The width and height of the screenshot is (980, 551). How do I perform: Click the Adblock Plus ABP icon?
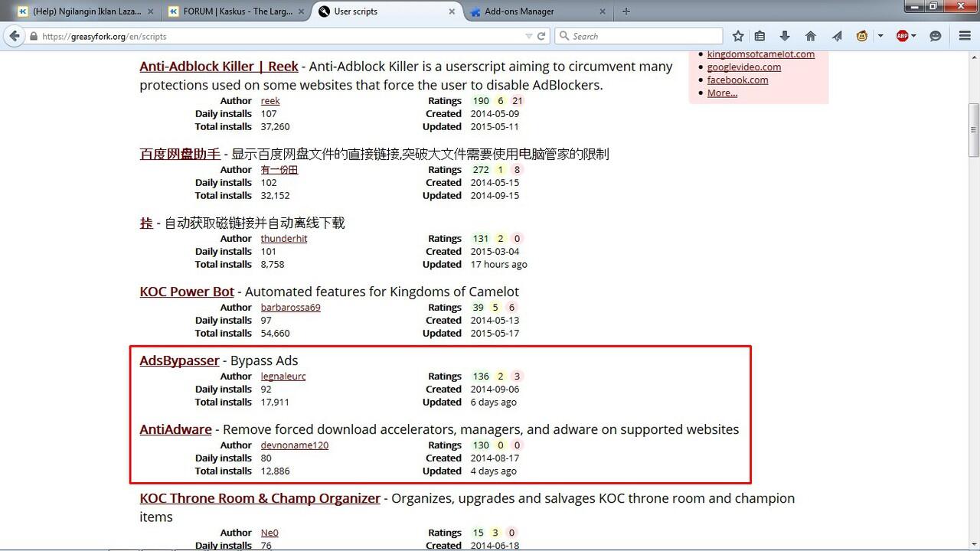pyautogui.click(x=903, y=36)
